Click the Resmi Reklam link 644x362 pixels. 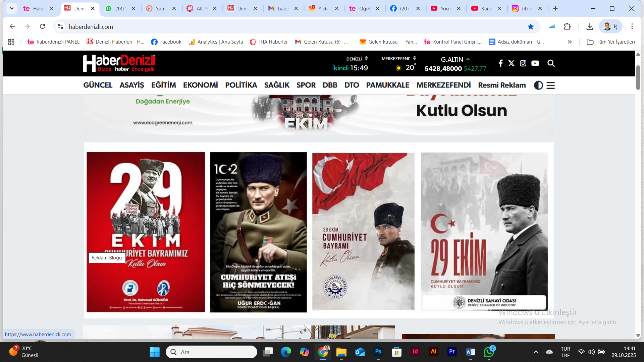502,85
